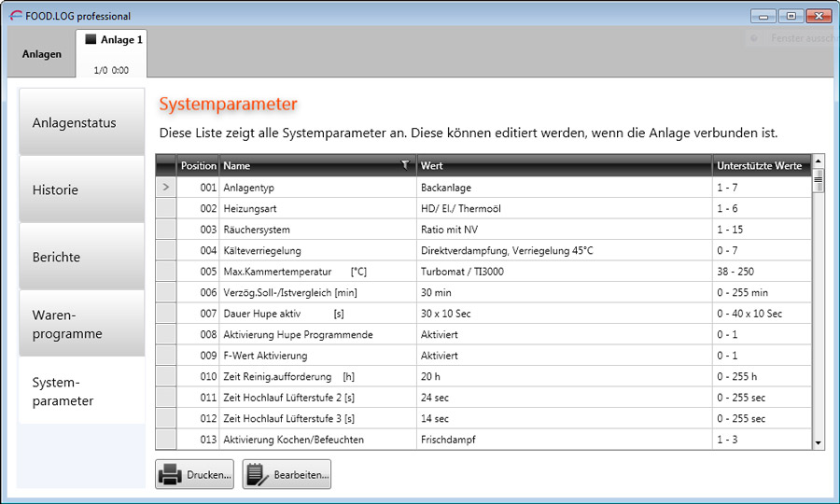The image size is (840, 504).
Task: Click the Unterstützte Werte column header
Action: 759,165
